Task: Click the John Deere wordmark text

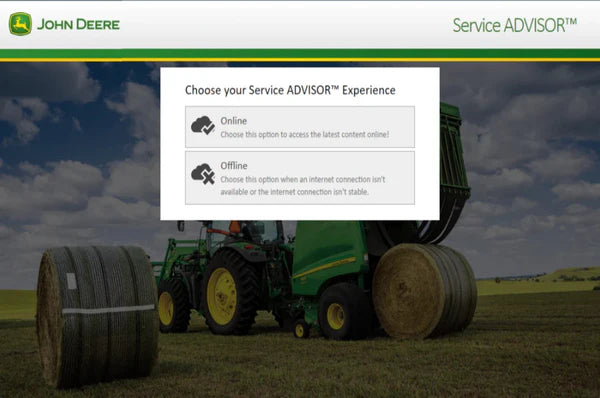Action: pyautogui.click(x=78, y=24)
